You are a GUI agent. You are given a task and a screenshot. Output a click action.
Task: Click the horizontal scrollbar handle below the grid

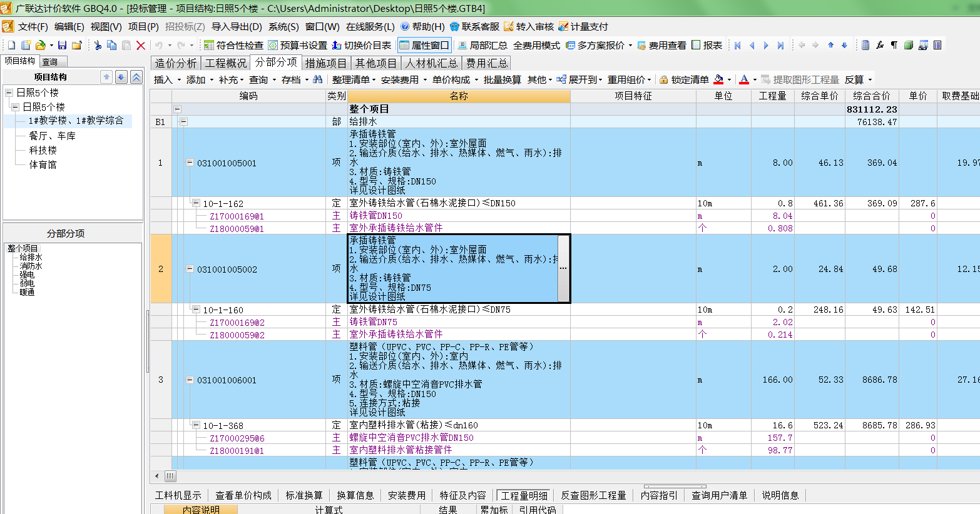tap(170, 476)
